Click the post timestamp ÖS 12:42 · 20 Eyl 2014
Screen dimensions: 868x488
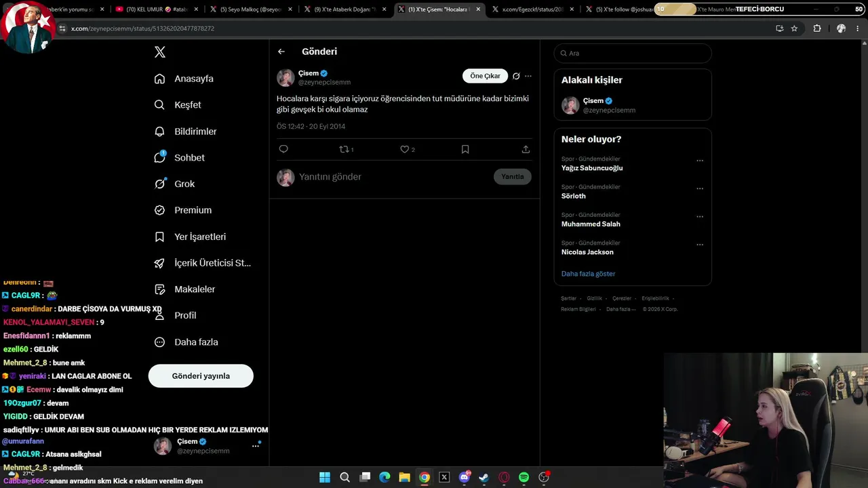coord(311,127)
